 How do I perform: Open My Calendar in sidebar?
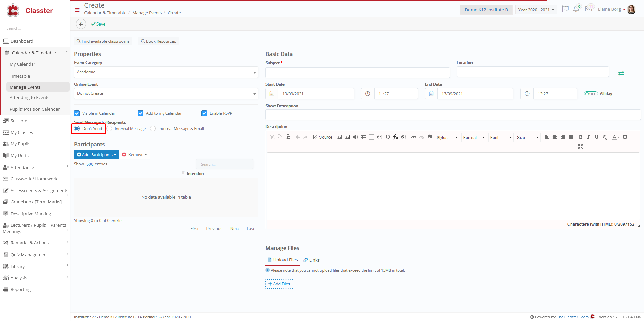(22, 64)
